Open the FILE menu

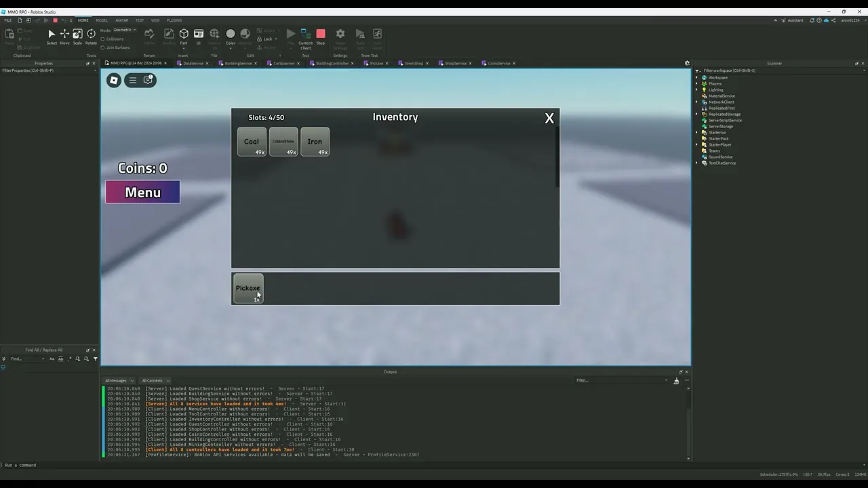click(8, 20)
